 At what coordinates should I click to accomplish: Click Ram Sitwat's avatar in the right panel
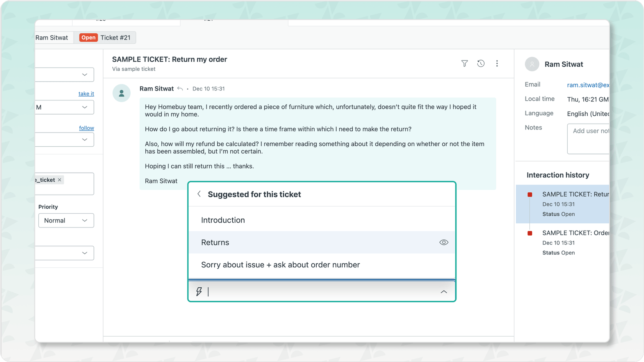[x=532, y=64]
